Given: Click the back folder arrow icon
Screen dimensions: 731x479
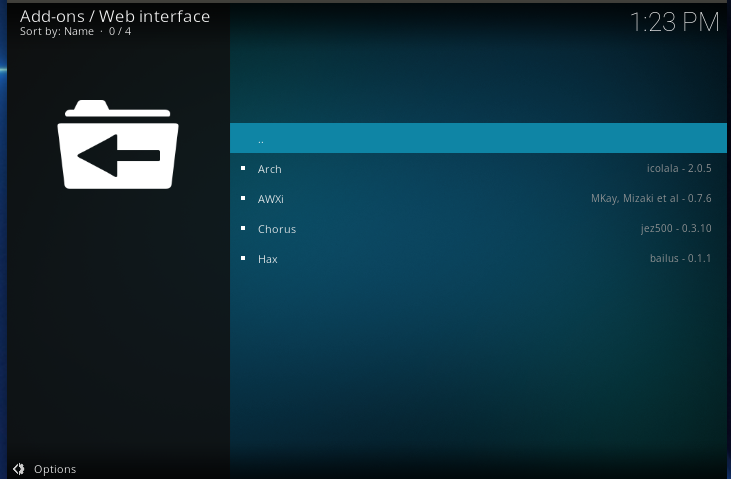Looking at the screenshot, I should click(x=118, y=145).
